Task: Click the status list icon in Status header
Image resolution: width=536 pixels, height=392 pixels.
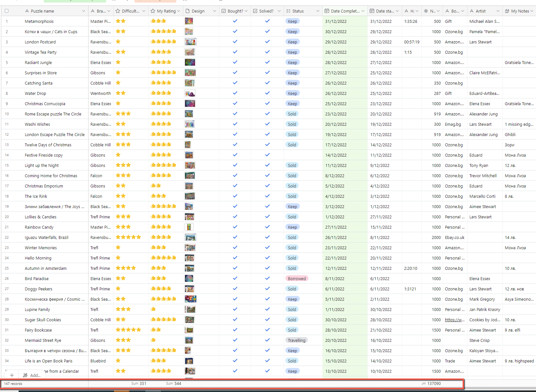Action: click(288, 11)
